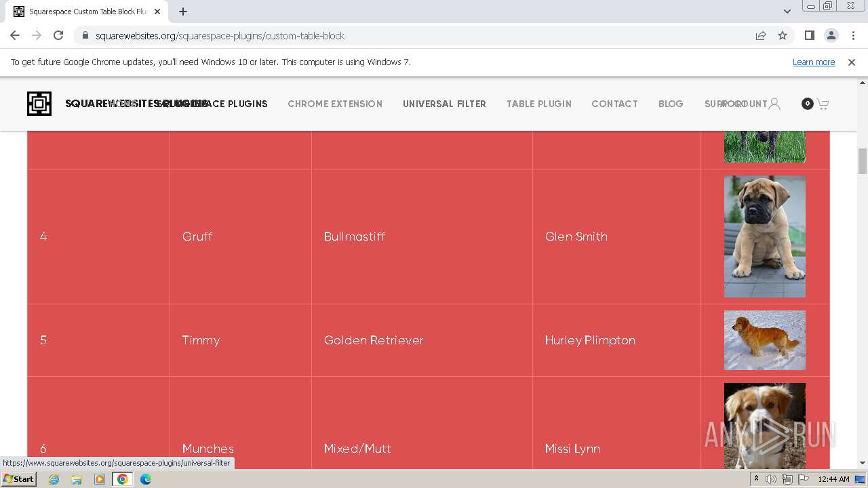
Task: Expand the tab search dropdown
Action: [787, 12]
